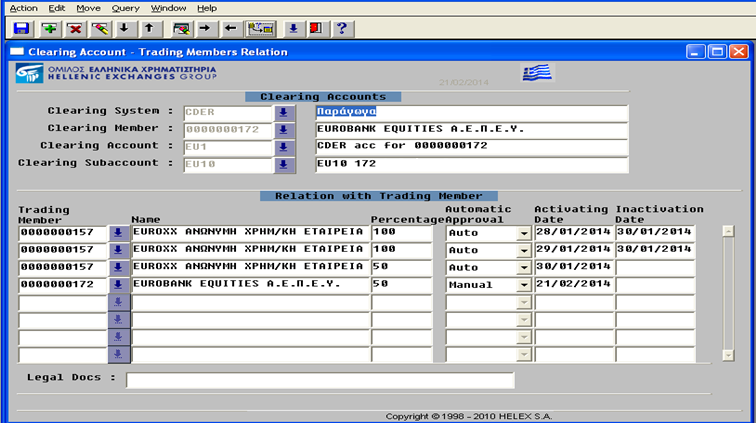The height and width of the screenshot is (423, 756).
Task: Click the right arrow next block icon
Action: pos(205,29)
